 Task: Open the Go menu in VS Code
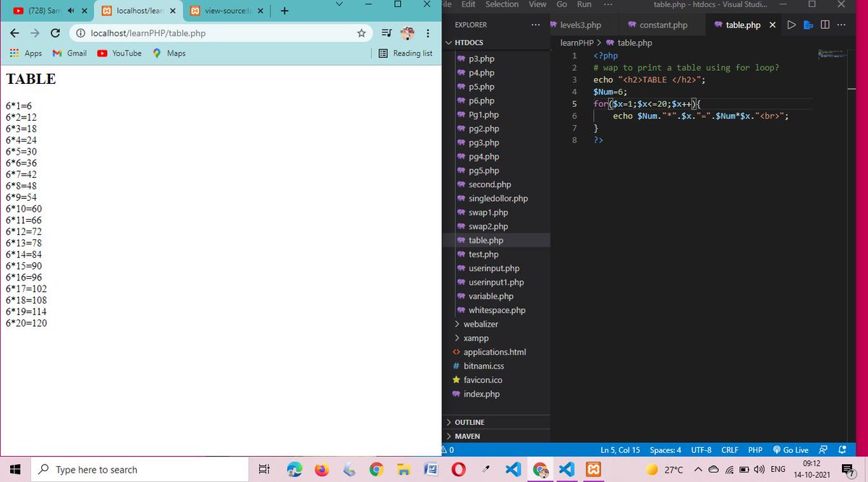(561, 4)
